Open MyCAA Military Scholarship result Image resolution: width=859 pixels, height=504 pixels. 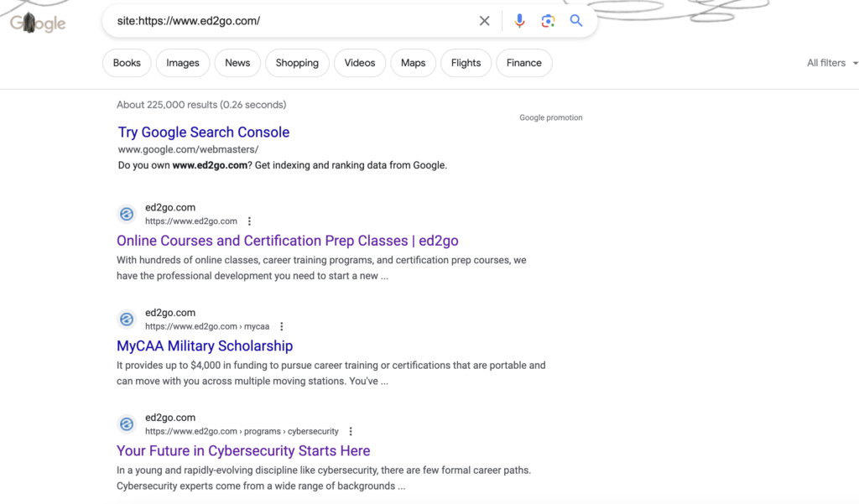click(x=205, y=346)
